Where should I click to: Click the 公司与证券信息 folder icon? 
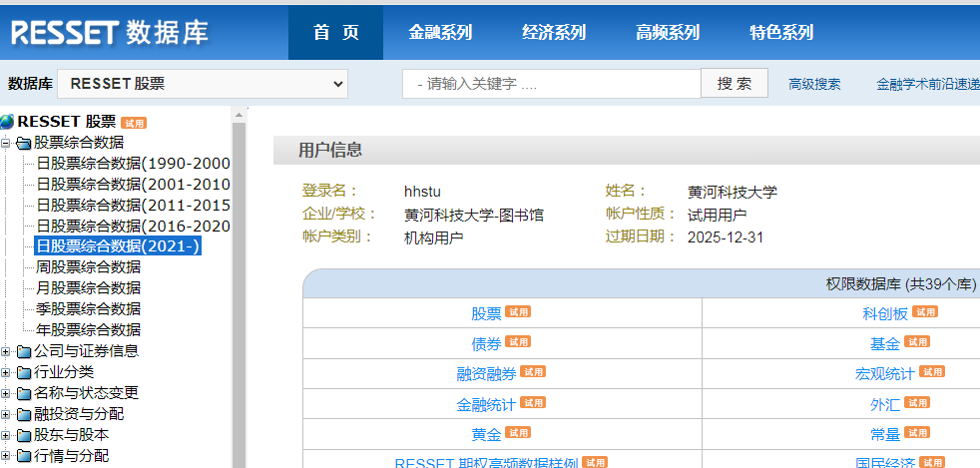pyautogui.click(x=24, y=351)
